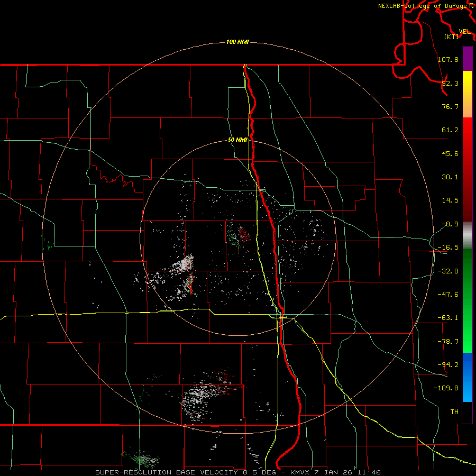Image resolution: width=476 pixels, height=476 pixels.
Task: Select the 76.7 scale value
Action: pos(450,106)
